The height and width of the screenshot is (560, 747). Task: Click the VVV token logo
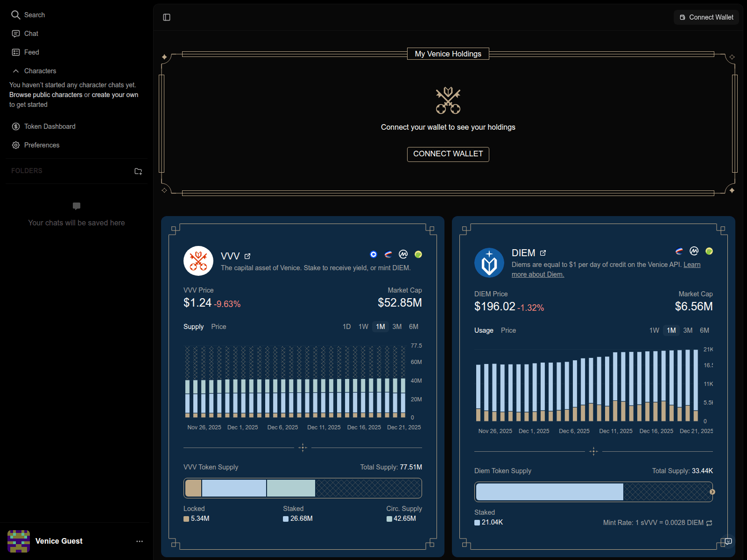coord(198,261)
